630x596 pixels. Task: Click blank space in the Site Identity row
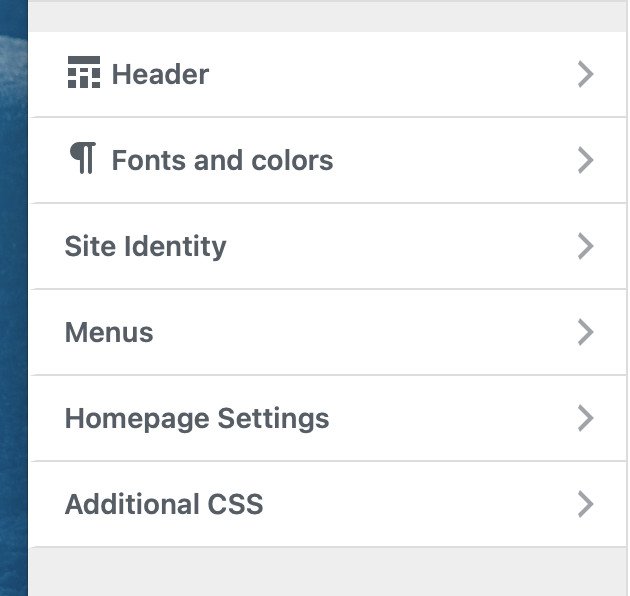coord(400,246)
